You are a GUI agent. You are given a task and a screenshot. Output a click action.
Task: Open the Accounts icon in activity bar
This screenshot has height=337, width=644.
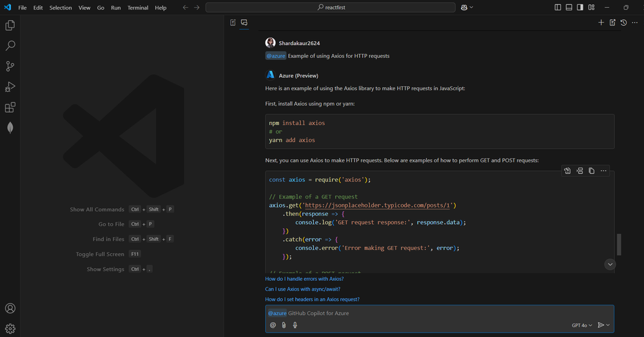(10, 308)
